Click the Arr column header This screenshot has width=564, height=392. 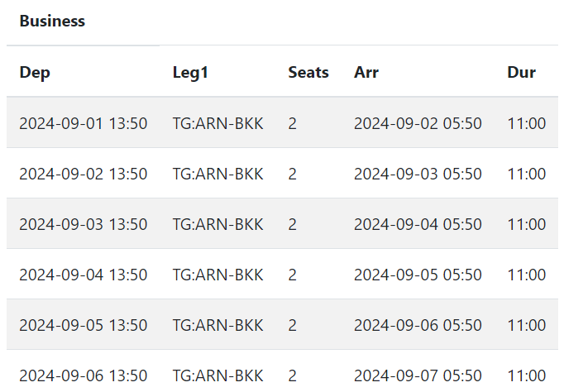[366, 72]
